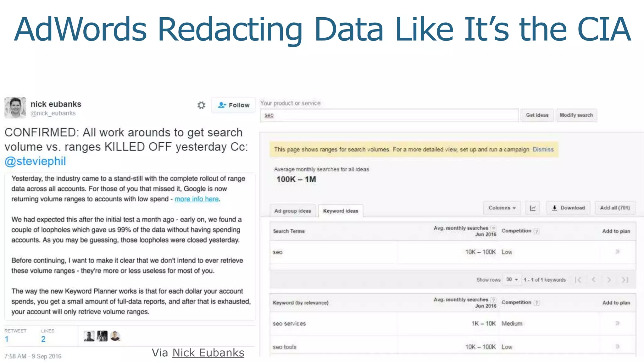Click the product or service input field
Screen dimensions: 644x362
tap(389, 115)
